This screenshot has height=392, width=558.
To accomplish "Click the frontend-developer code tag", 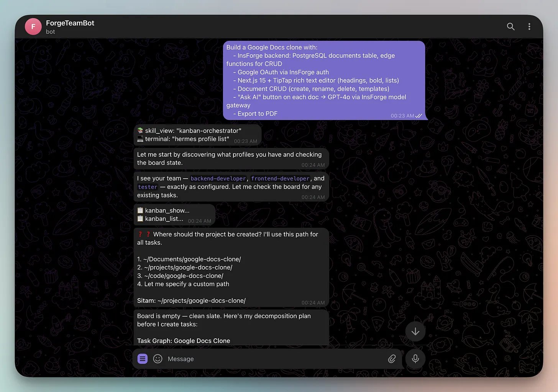I will pos(280,179).
